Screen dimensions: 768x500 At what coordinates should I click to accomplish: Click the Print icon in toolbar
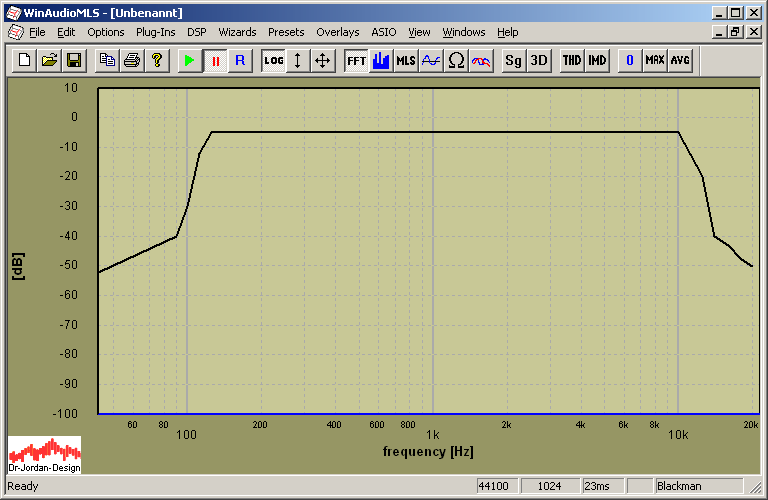click(131, 60)
